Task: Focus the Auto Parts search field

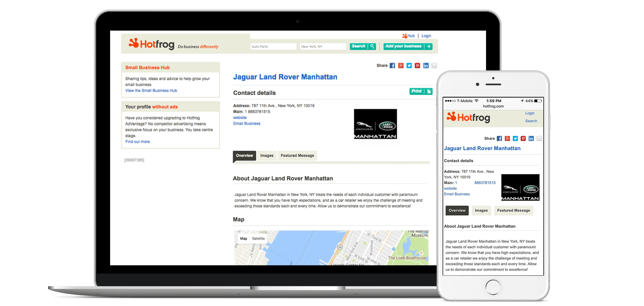Action: (273, 47)
